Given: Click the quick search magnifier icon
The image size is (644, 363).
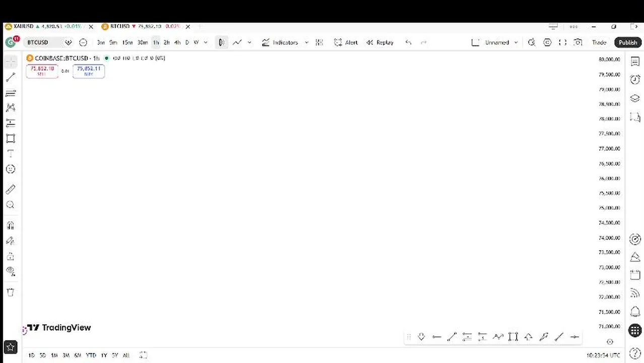Looking at the screenshot, I should tap(532, 42).
